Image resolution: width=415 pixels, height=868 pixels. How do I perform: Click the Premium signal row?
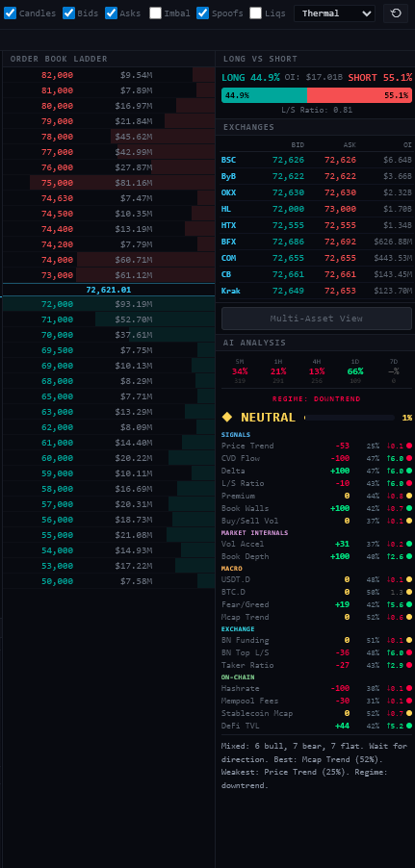(x=317, y=496)
